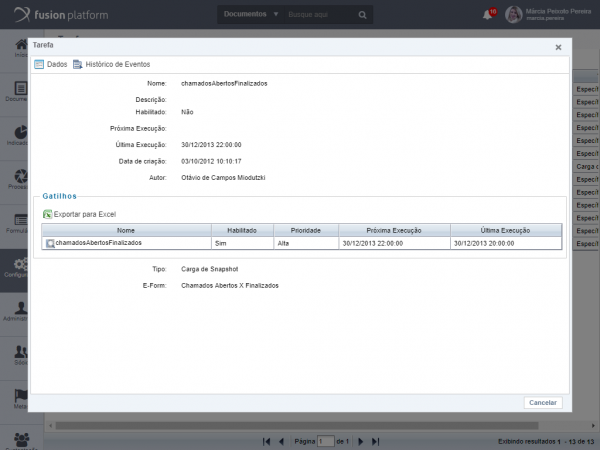The height and width of the screenshot is (450, 600).
Task: Go to the first page arrow
Action: tap(266, 441)
